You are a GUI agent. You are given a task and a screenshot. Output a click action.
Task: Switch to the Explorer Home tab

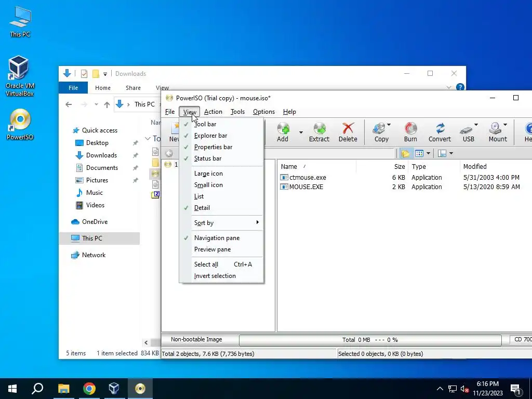[103, 88]
